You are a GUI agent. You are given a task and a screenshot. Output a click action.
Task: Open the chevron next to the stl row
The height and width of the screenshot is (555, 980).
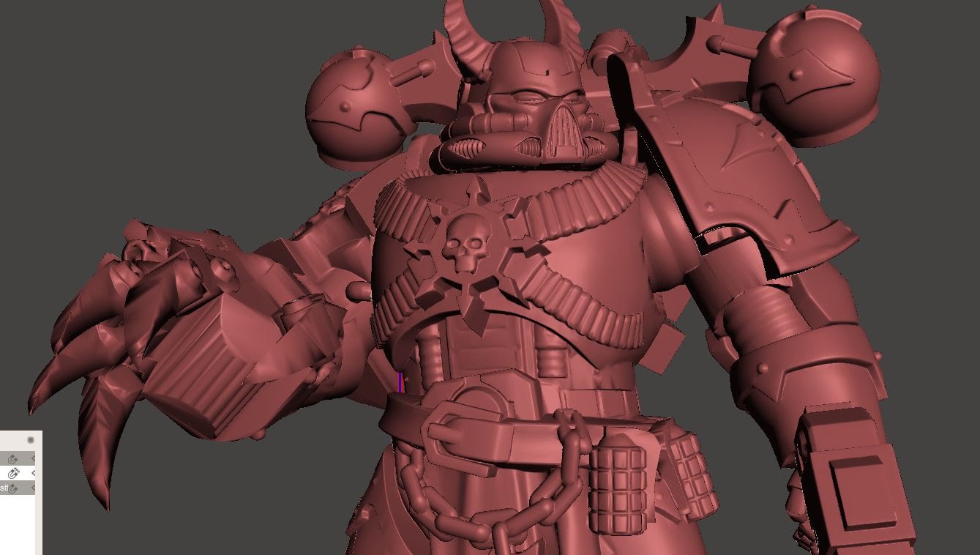tap(34, 488)
